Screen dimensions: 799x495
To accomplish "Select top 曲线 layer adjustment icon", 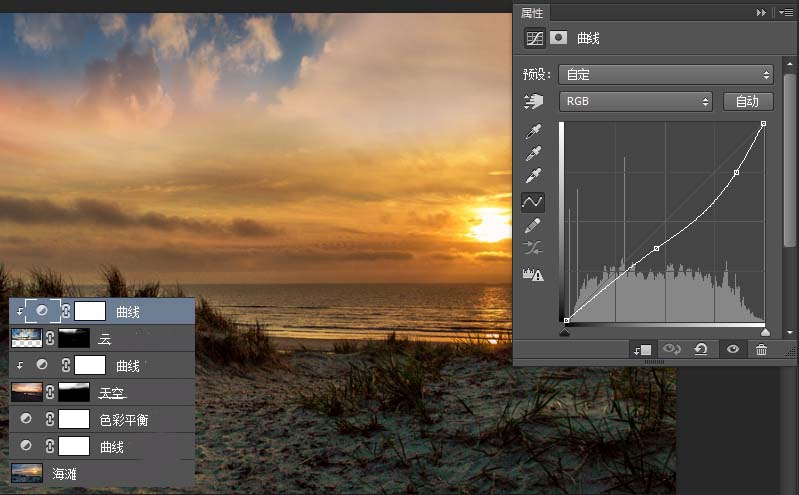I will tap(42, 310).
